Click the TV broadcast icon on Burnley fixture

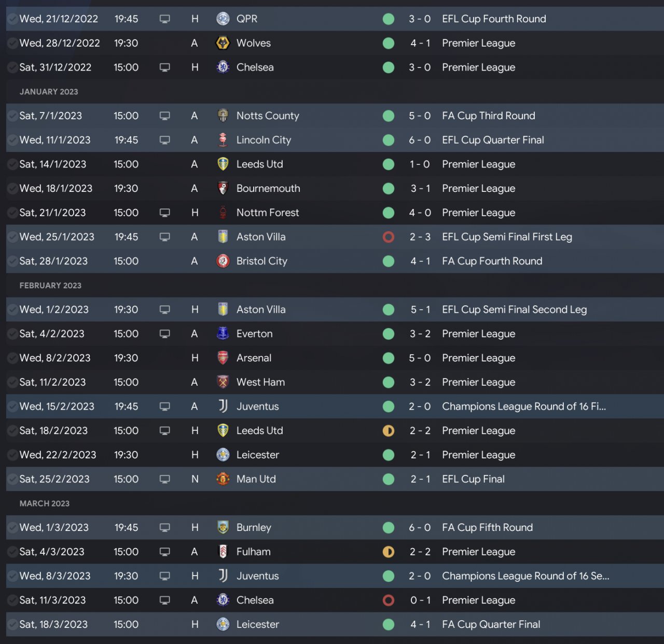point(164,528)
